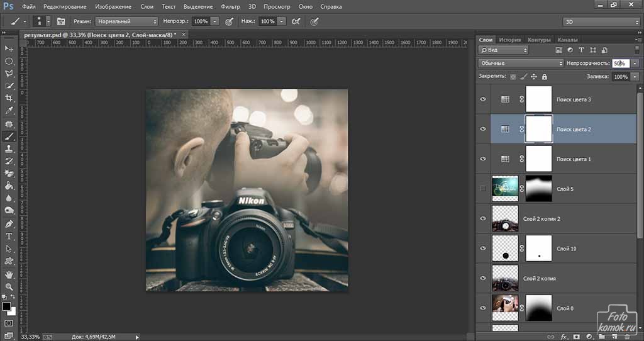Hide the Поиск цвета 2 layer

coord(483,129)
